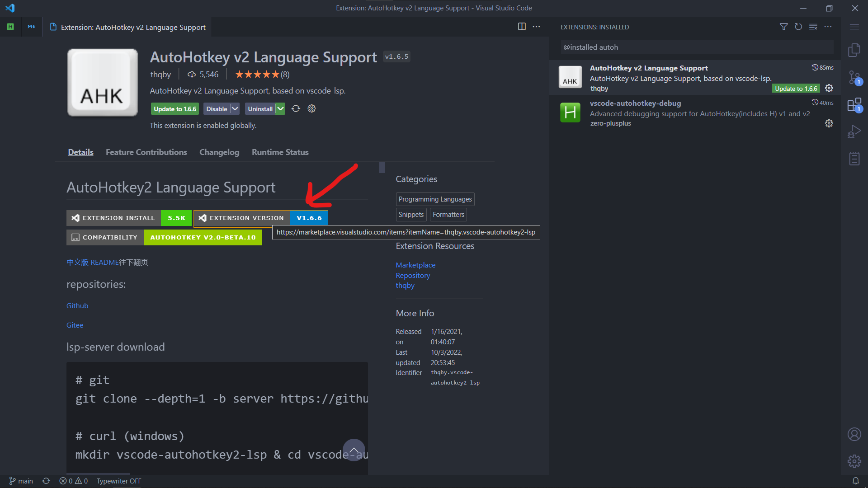
Task: Filter extensions using the funnel icon
Action: pyautogui.click(x=783, y=27)
